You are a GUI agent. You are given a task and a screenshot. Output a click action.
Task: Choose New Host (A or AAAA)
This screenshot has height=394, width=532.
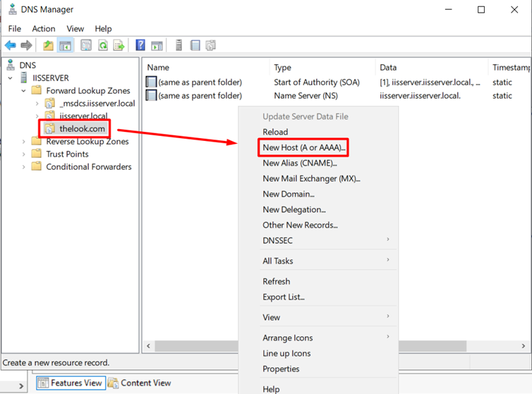[303, 147]
